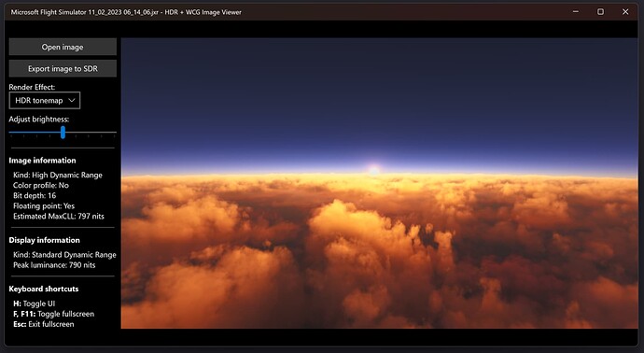Click the window title bar file name
Viewport: 644px width, 353px height.
point(85,12)
